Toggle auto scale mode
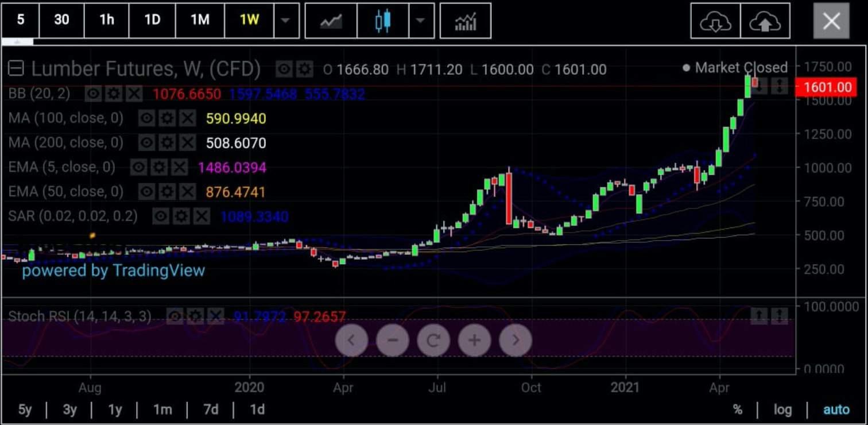 (836, 409)
